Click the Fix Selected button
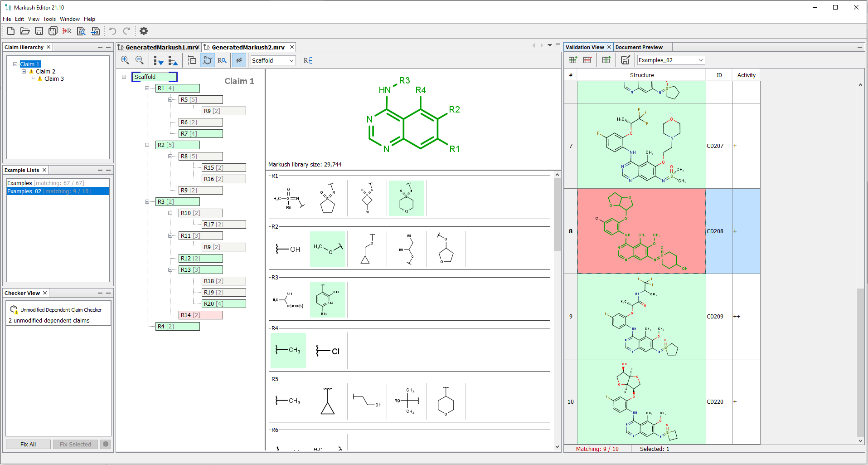 [75, 444]
